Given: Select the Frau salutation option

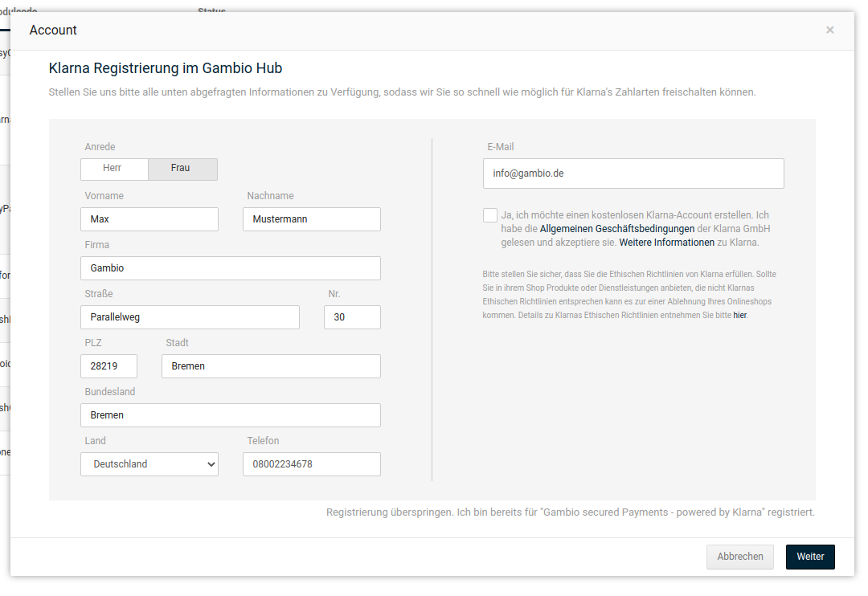Looking at the screenshot, I should click(182, 169).
